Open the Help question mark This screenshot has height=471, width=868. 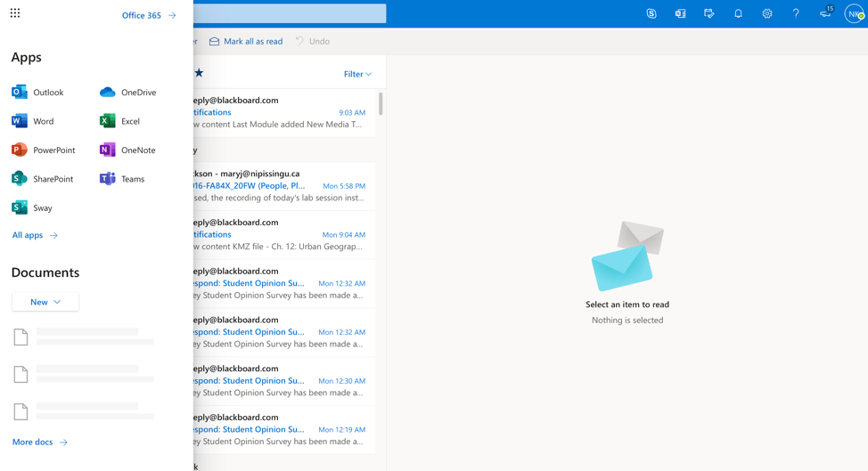tap(796, 14)
